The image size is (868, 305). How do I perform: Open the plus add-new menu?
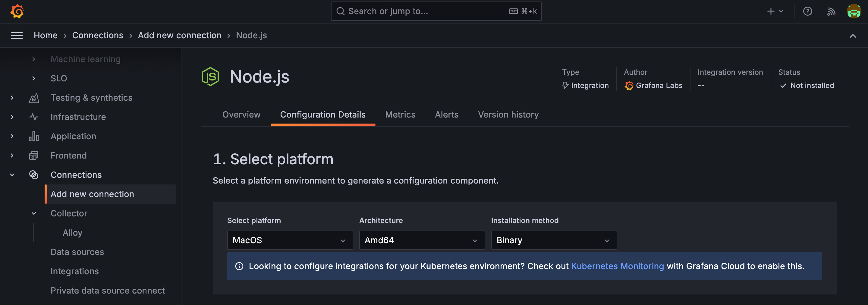click(x=775, y=11)
